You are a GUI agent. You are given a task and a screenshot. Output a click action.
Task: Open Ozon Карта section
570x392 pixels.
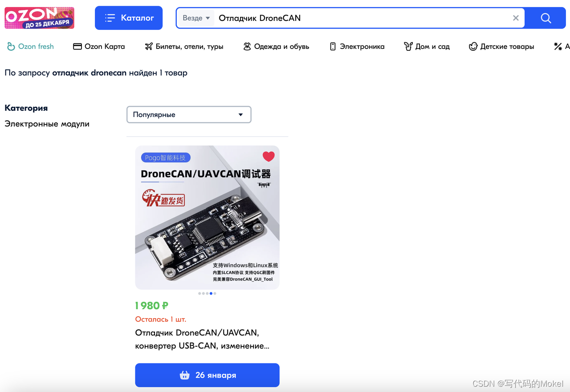[x=98, y=46]
